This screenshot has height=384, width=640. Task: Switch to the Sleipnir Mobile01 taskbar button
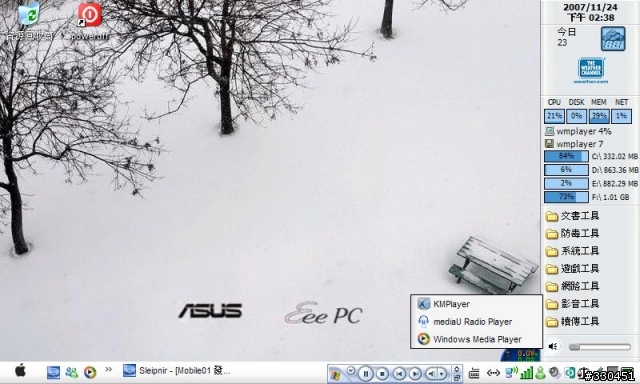pyautogui.click(x=177, y=371)
